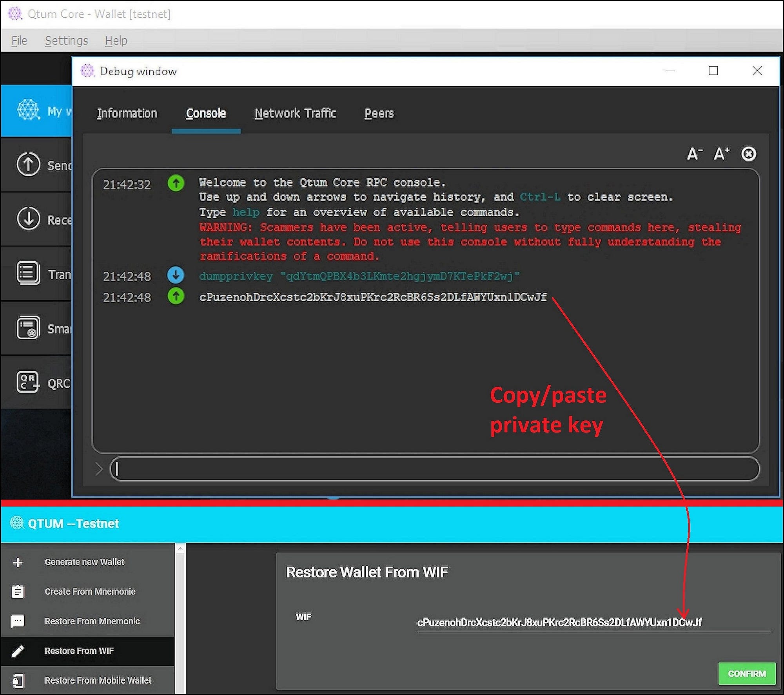The image size is (784, 695).
Task: Open the Send page up-arrow icon
Action: tap(28, 164)
